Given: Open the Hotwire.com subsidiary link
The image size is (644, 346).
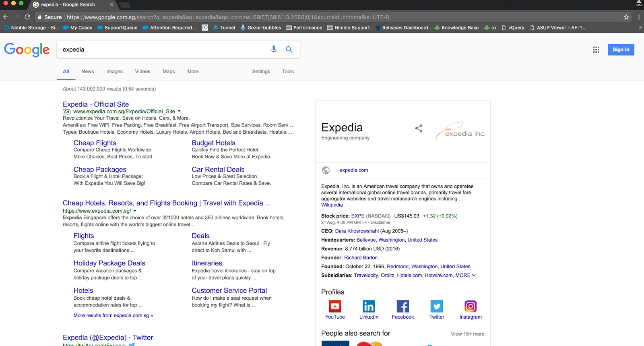Looking at the screenshot, I should tap(439, 276).
